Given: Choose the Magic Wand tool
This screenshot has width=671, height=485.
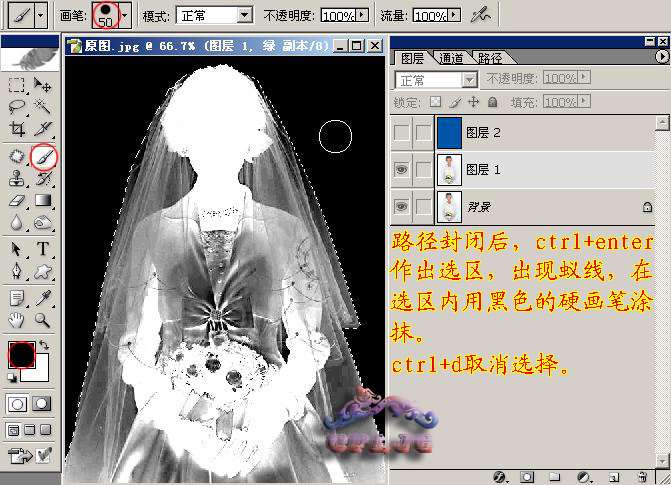Looking at the screenshot, I should (43, 105).
